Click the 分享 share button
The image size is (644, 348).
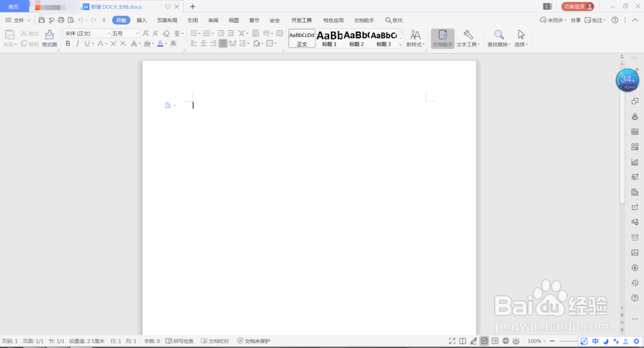click(x=575, y=20)
